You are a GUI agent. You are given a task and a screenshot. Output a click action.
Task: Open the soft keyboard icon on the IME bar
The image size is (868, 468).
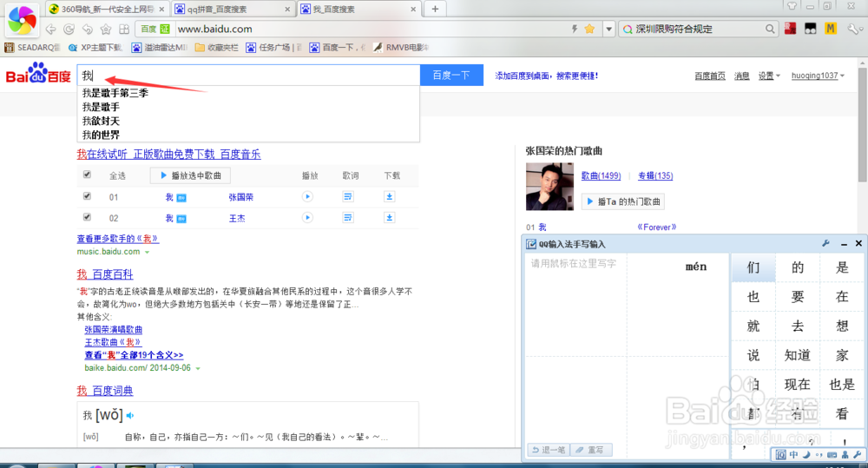pos(832,455)
